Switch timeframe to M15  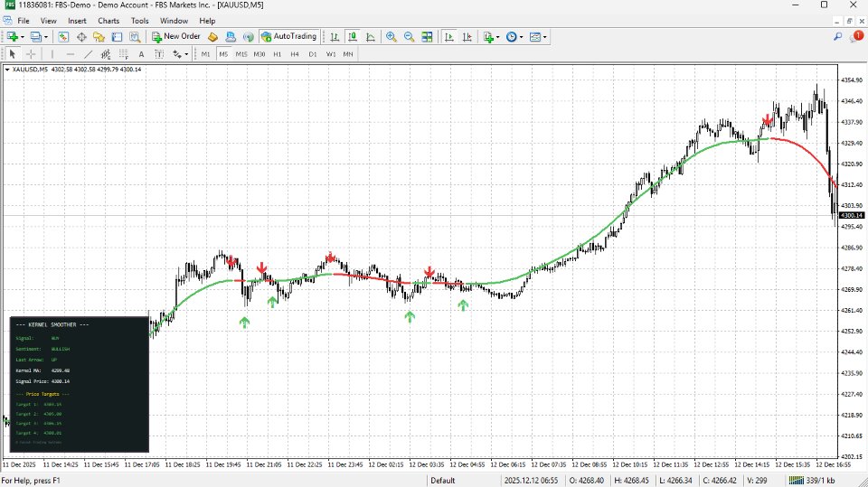(241, 53)
